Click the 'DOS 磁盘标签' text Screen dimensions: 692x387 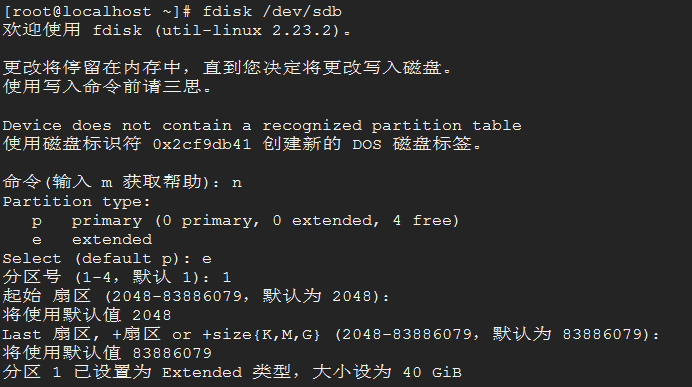click(417, 144)
